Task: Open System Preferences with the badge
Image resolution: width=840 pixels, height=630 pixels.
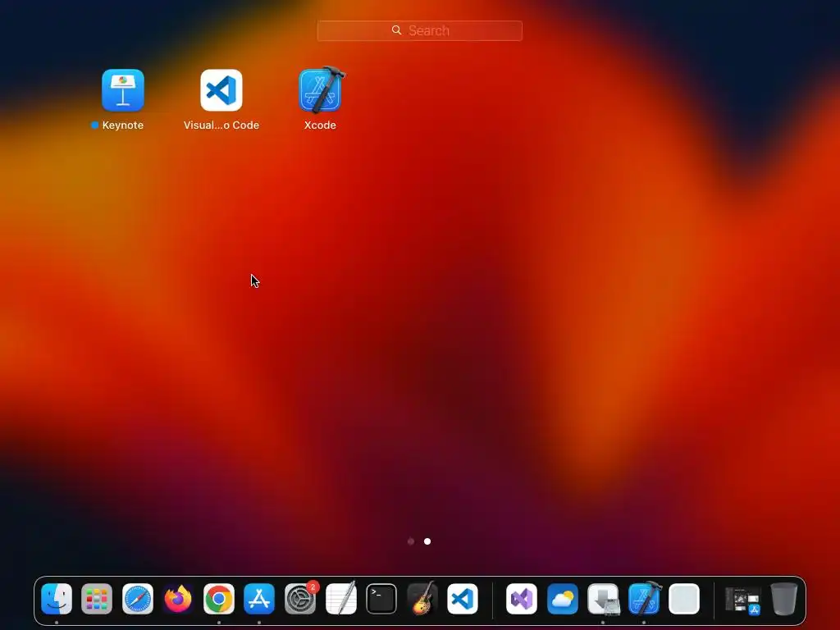Action: click(x=300, y=598)
